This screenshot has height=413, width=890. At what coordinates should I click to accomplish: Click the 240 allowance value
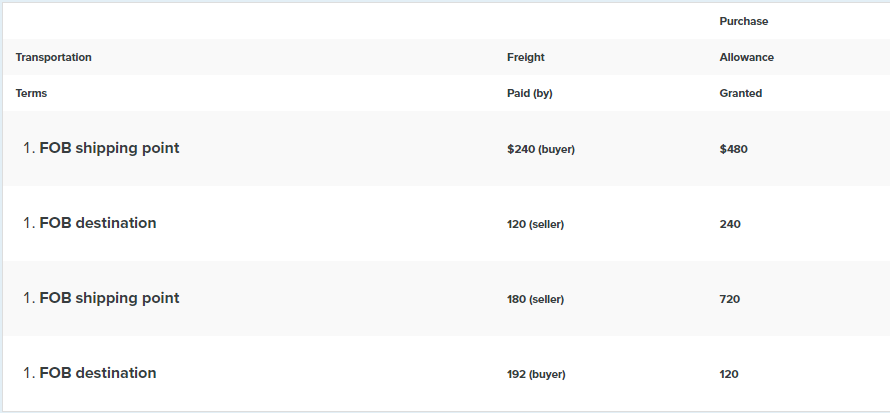(730, 224)
